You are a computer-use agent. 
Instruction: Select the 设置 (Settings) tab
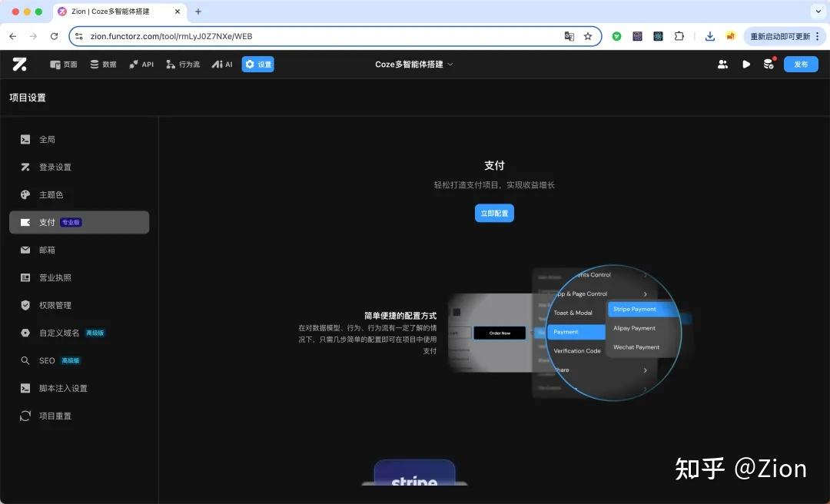tap(257, 65)
